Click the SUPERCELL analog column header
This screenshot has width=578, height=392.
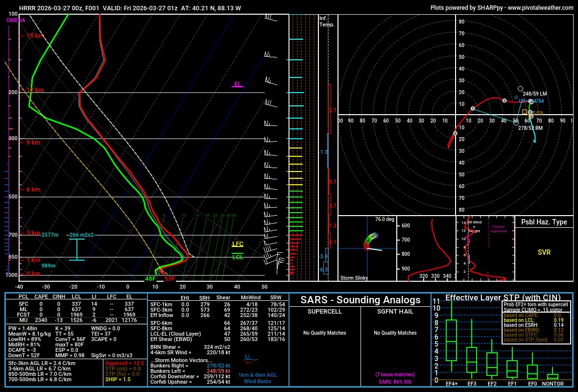tap(324, 312)
